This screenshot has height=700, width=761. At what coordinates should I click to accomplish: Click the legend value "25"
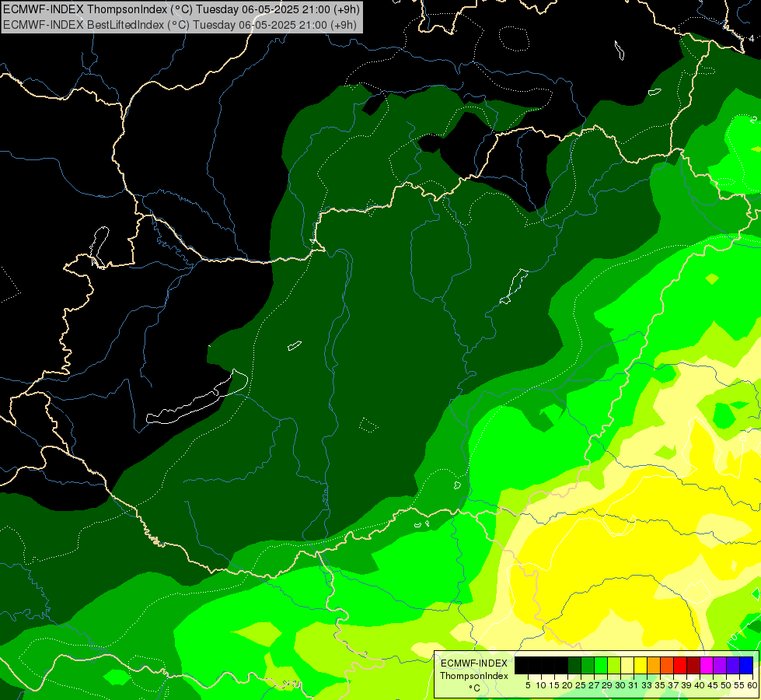tap(581, 685)
